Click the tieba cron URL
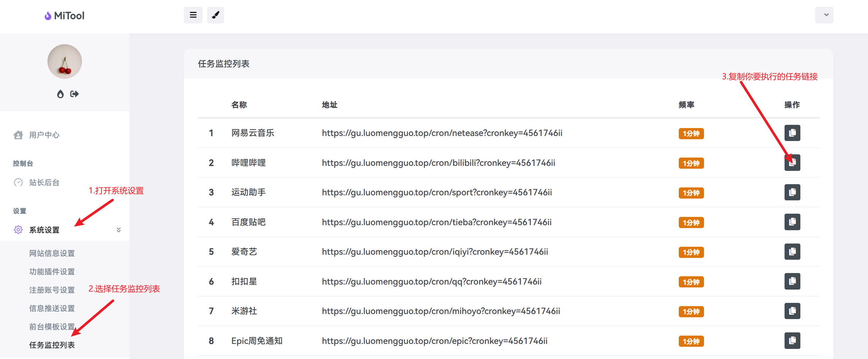 [x=437, y=222]
